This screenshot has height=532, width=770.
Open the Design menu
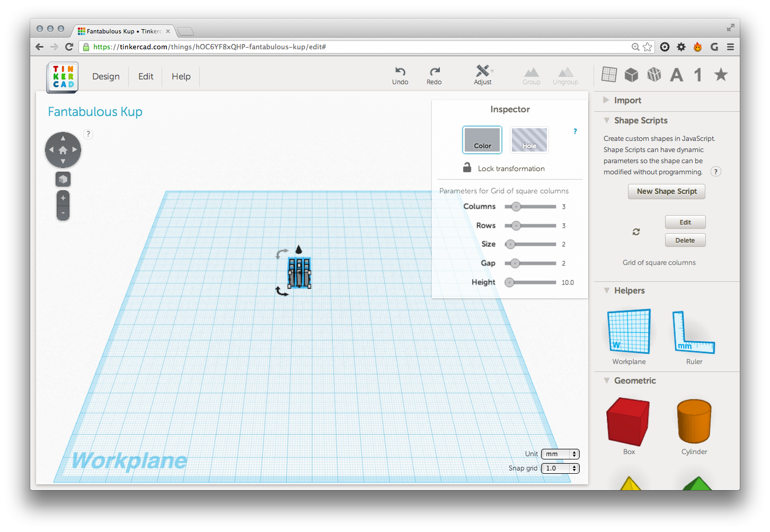click(x=106, y=76)
